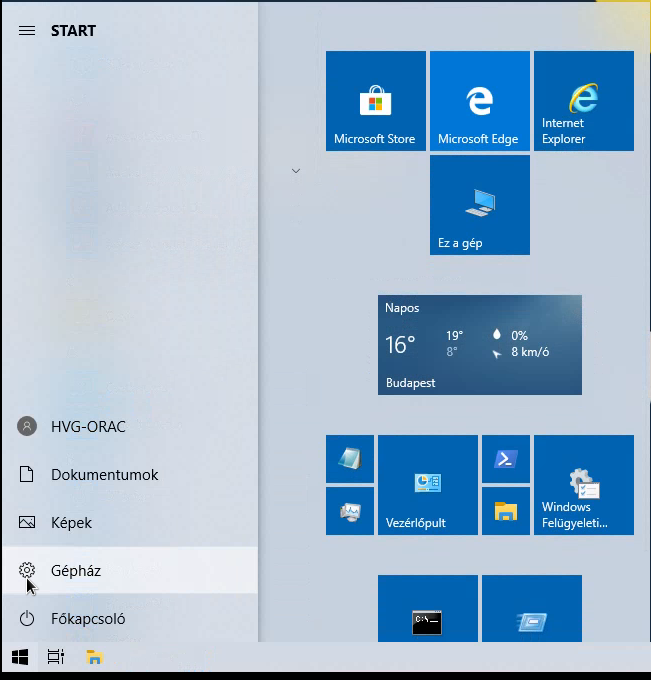
Task: Open the Ez a gép tile
Action: 480,205
